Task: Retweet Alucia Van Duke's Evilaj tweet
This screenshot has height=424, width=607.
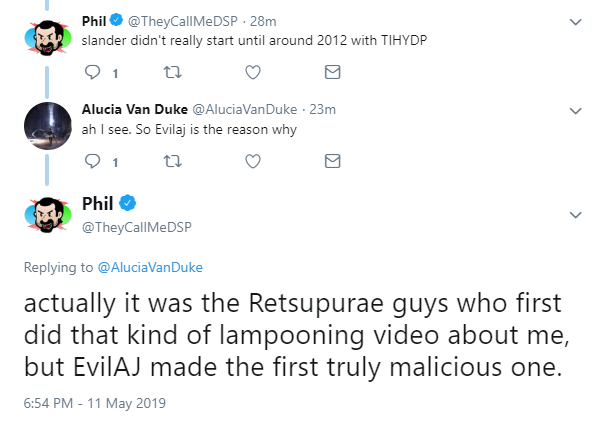Action: pyautogui.click(x=173, y=161)
